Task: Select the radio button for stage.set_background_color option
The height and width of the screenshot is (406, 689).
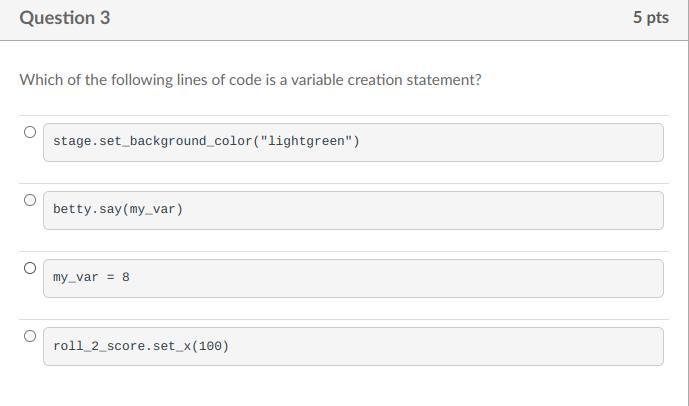Action: pos(30,132)
